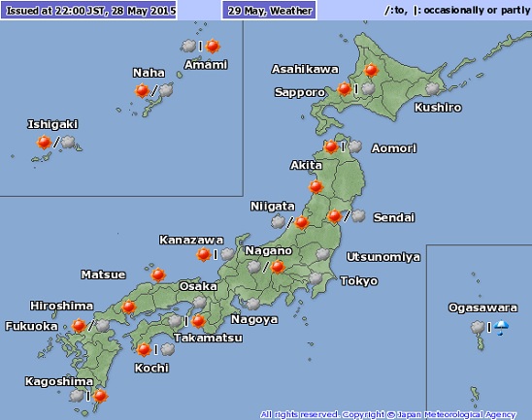Image resolution: width=532 pixels, height=420 pixels.
Task: Click the cloud icon left of Kagoshima's sun
Action: click(77, 396)
